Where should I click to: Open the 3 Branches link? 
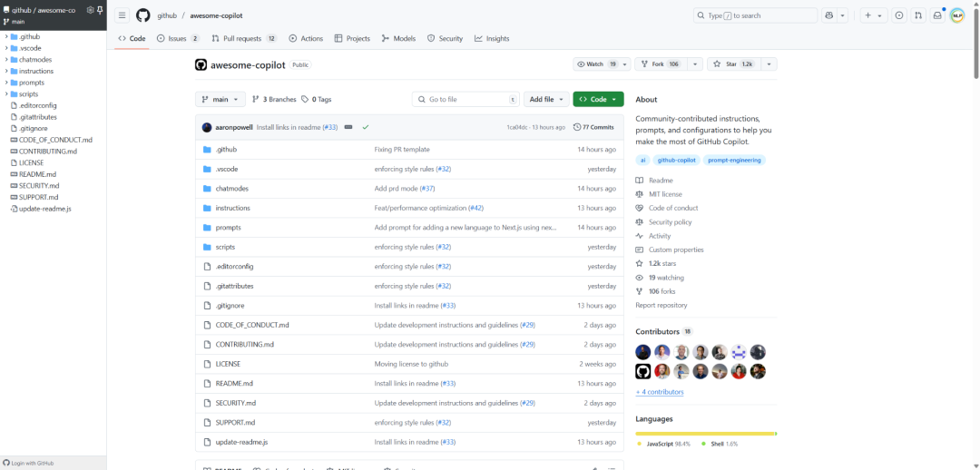click(x=274, y=100)
